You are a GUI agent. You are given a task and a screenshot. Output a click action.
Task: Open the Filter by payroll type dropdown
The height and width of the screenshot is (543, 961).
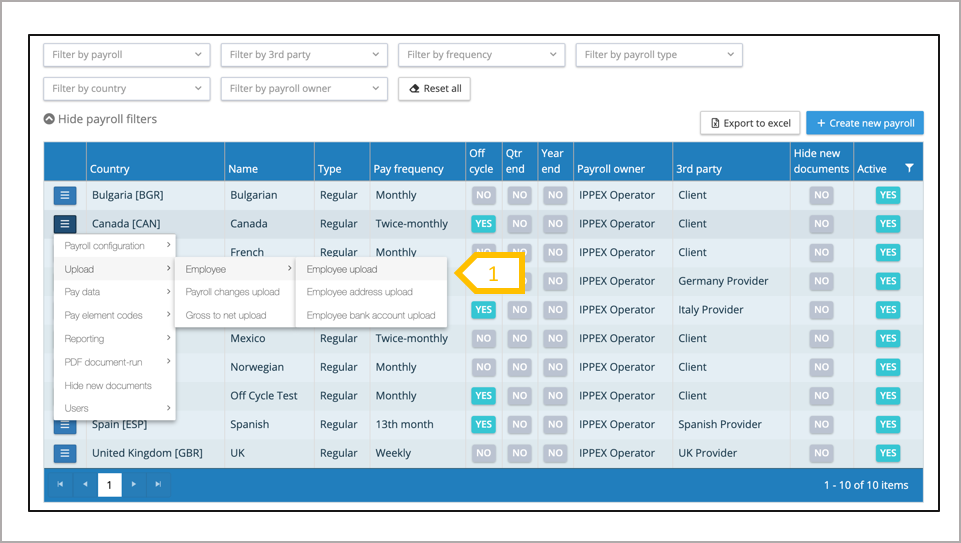(x=658, y=55)
